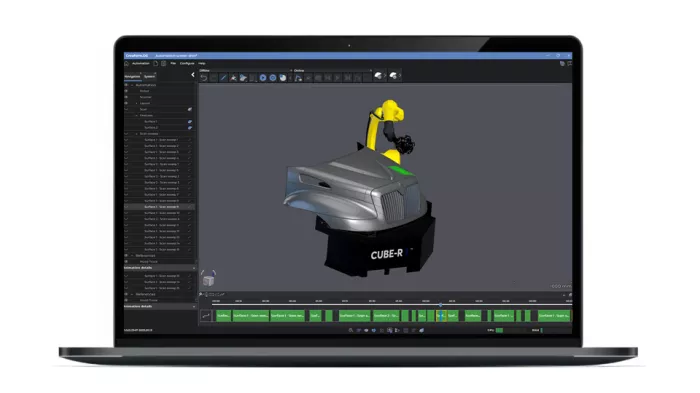Select the blue diagonal line tool

point(224,78)
